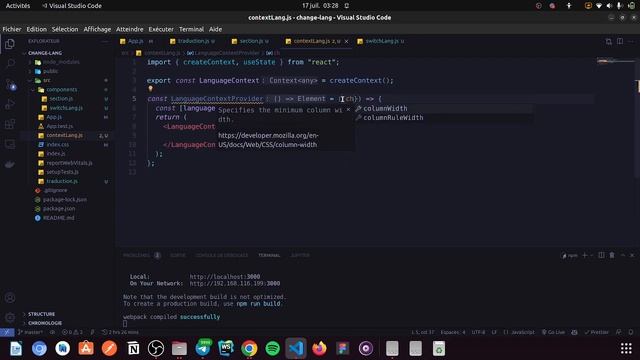This screenshot has height=360, width=640.
Task: Click the Go Live status bar button
Action: pyautogui.click(x=553, y=332)
